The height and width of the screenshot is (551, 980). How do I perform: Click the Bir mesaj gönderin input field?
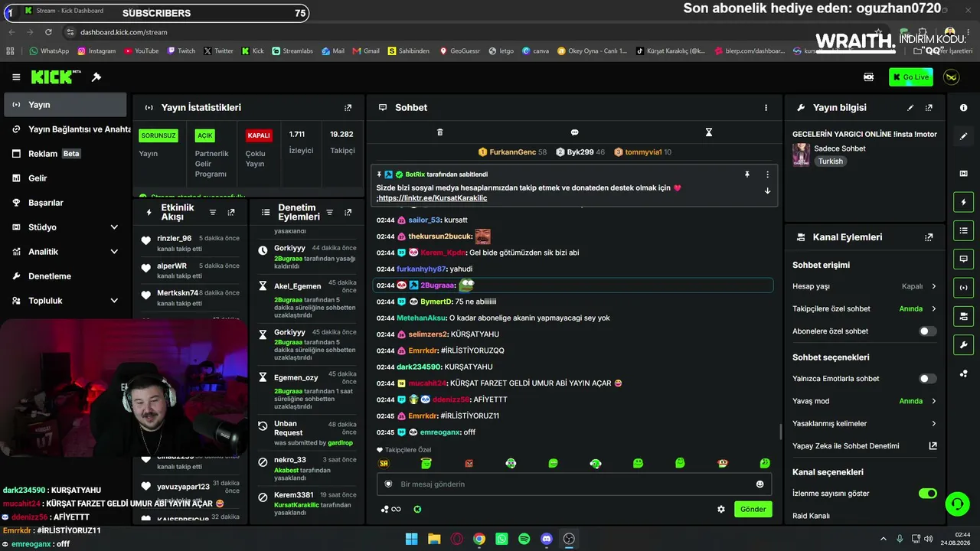(574, 484)
